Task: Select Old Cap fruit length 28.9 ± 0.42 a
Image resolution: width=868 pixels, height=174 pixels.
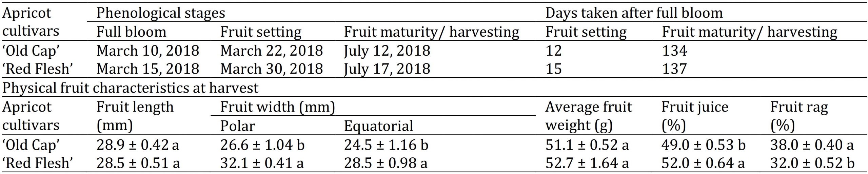Action: click(138, 145)
